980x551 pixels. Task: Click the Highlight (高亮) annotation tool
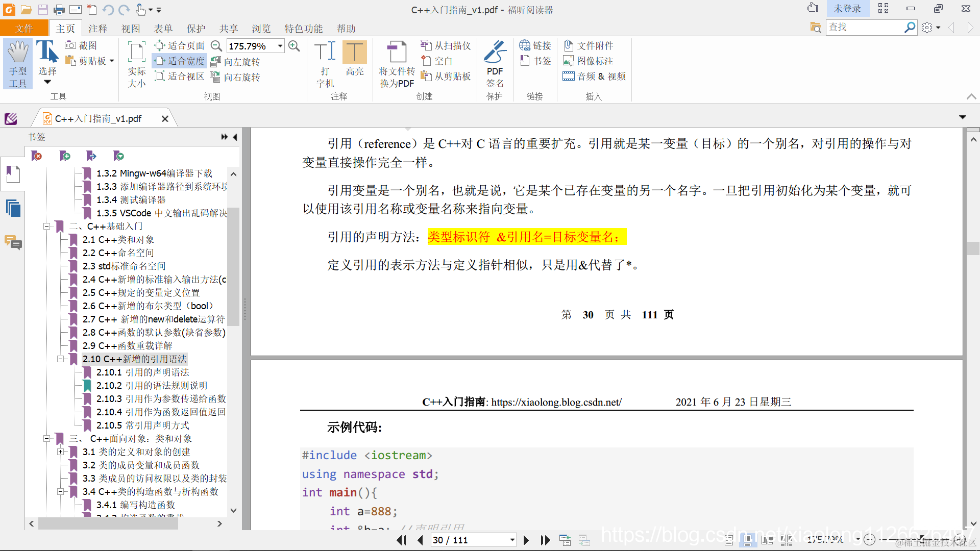point(354,58)
